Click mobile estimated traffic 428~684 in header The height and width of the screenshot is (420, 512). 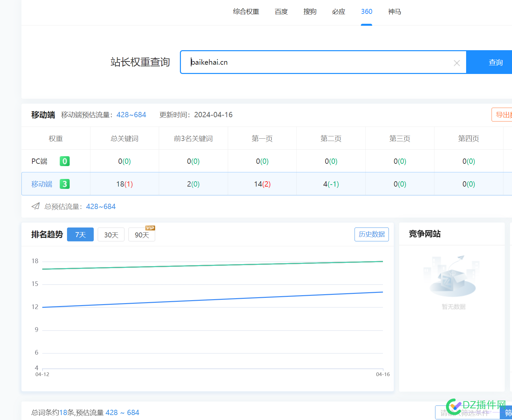pos(131,115)
